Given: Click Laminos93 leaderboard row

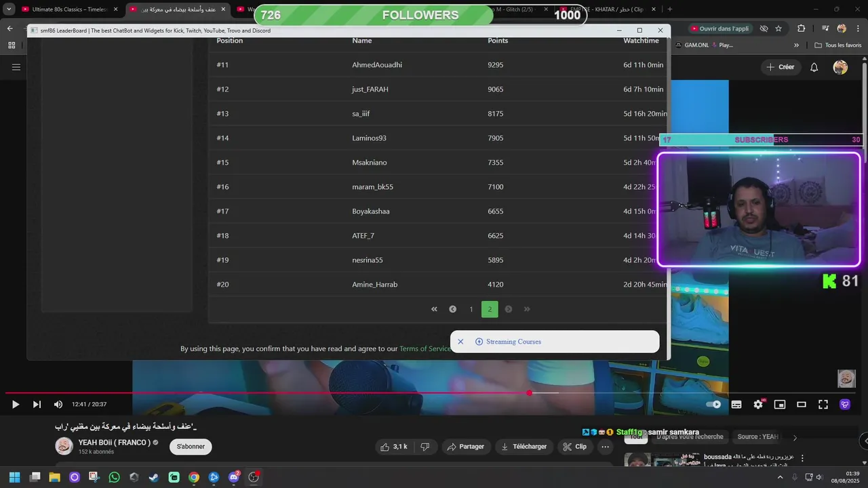Looking at the screenshot, I should 437,138.
